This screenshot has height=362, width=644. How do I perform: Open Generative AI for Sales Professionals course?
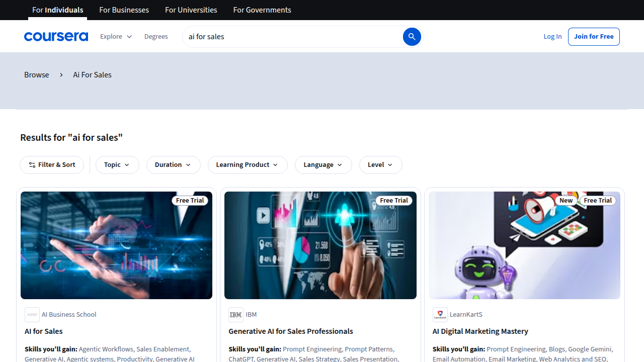point(291,331)
